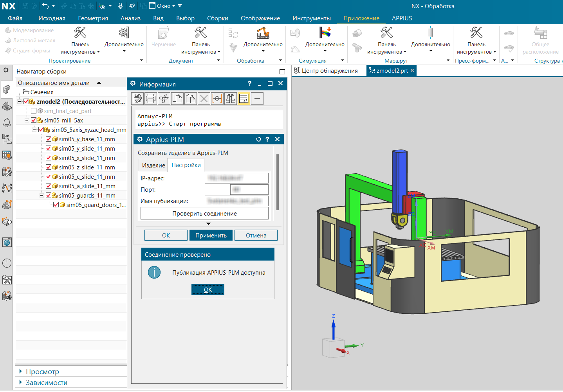Click the crosshair select-all icon in Информация toolbar
Image resolution: width=563 pixels, height=392 pixels.
[217, 99]
